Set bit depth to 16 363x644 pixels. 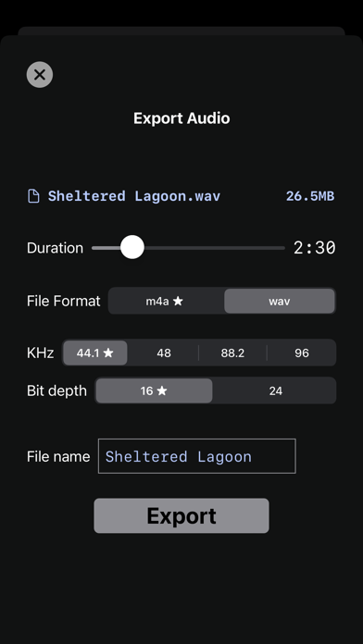click(x=154, y=390)
